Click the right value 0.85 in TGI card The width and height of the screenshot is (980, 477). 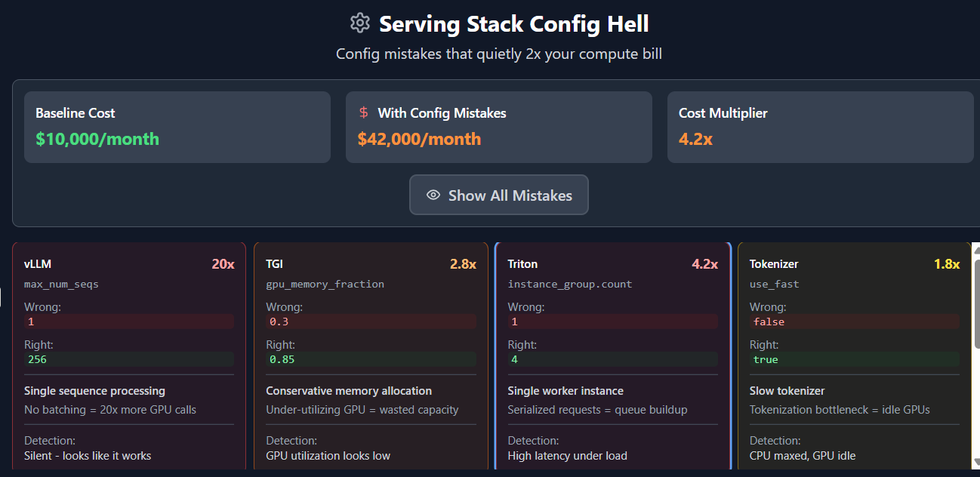(371, 359)
